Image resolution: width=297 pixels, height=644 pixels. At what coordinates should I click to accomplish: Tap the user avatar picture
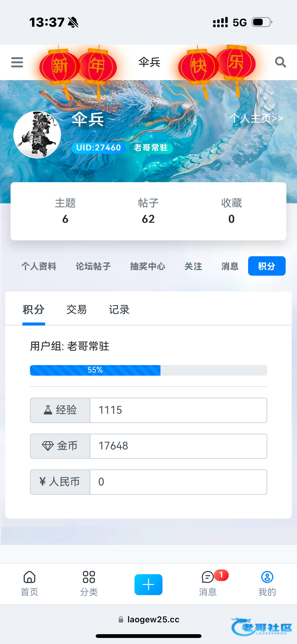(x=37, y=135)
